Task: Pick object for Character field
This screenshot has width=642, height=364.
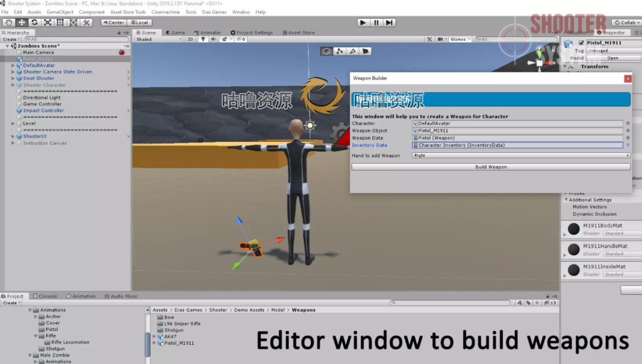Action: pos(628,123)
